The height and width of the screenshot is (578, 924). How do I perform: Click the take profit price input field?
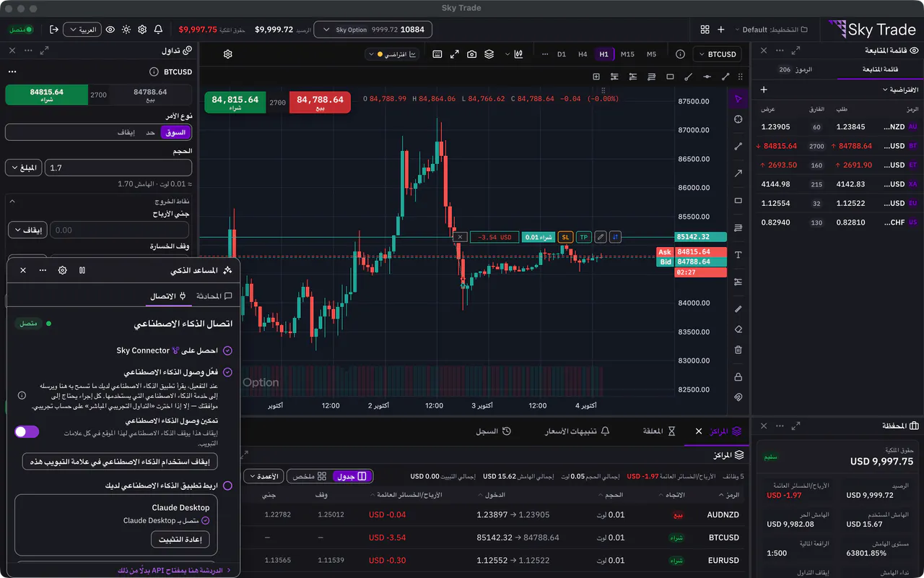[x=120, y=230]
